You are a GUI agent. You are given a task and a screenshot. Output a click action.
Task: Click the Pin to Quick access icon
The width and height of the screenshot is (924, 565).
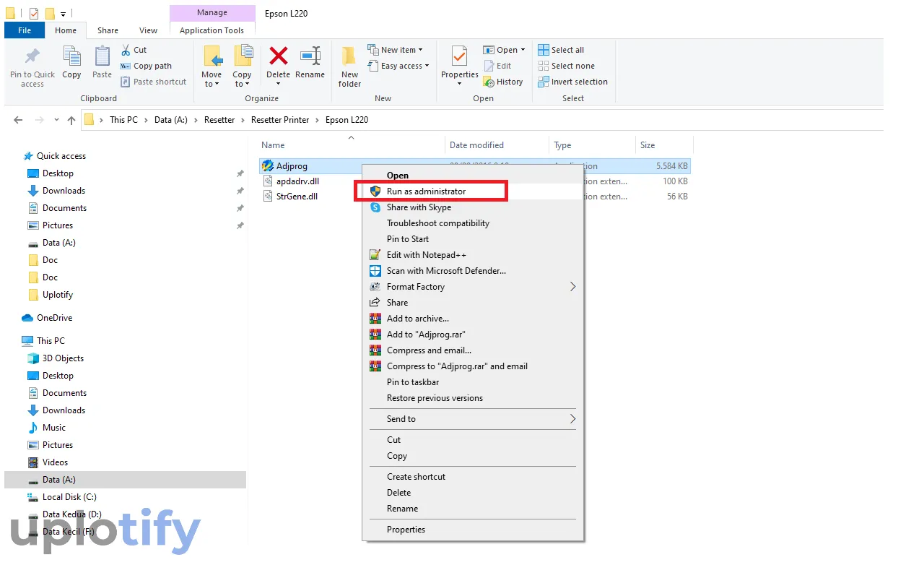point(32,56)
